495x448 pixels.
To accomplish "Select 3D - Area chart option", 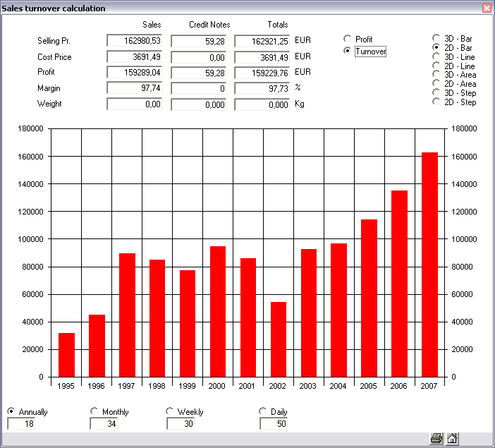I will (436, 75).
